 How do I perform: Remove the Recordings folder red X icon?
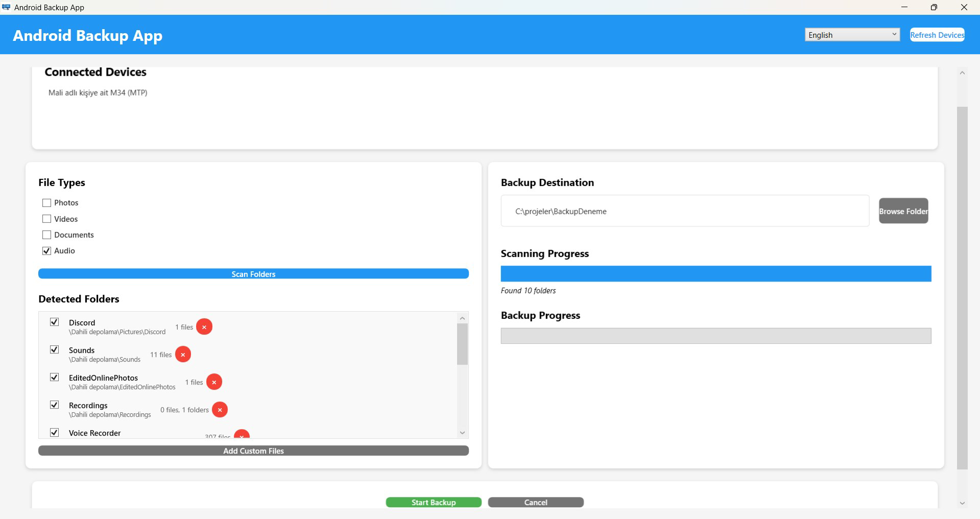click(x=220, y=409)
